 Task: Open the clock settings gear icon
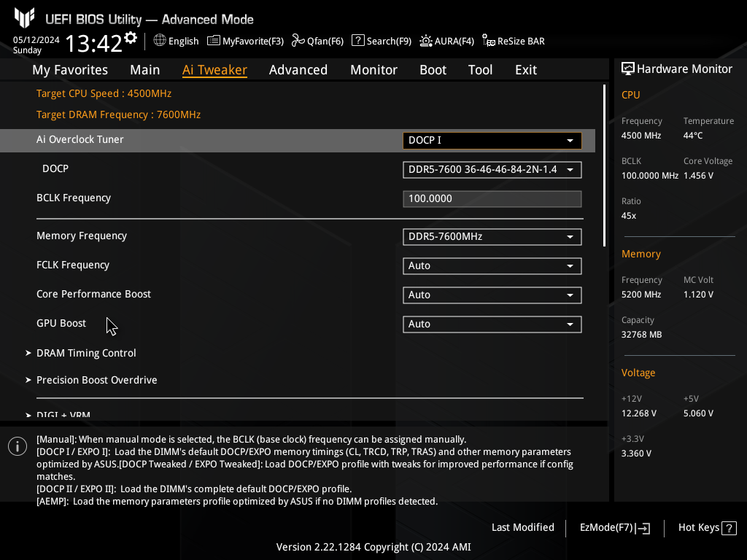point(131,38)
